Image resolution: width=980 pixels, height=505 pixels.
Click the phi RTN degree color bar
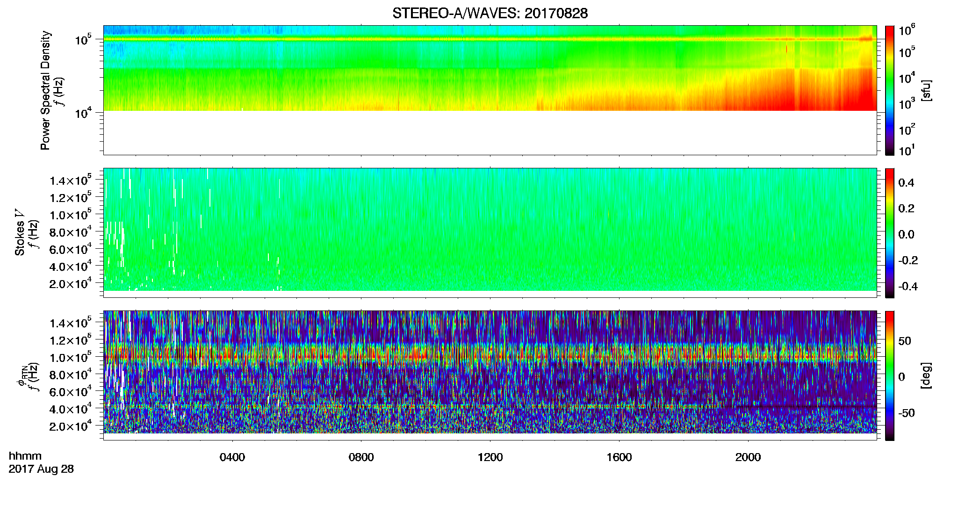(x=890, y=375)
